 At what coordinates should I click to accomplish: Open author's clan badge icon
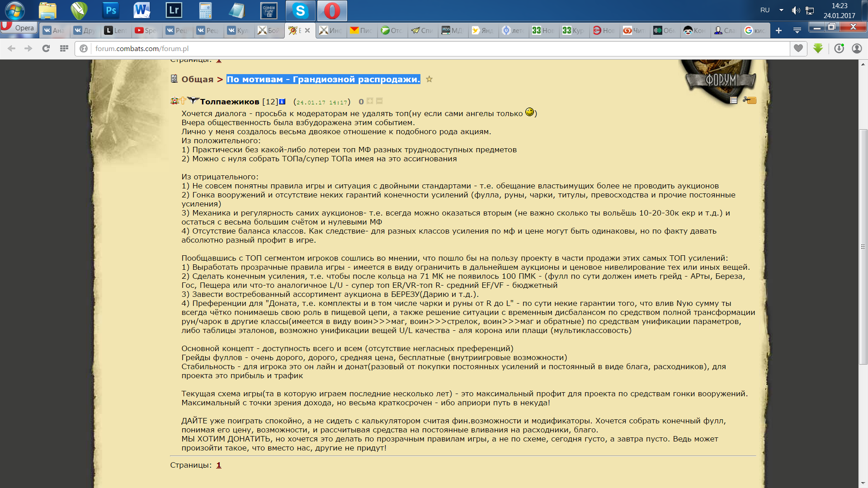pos(193,100)
